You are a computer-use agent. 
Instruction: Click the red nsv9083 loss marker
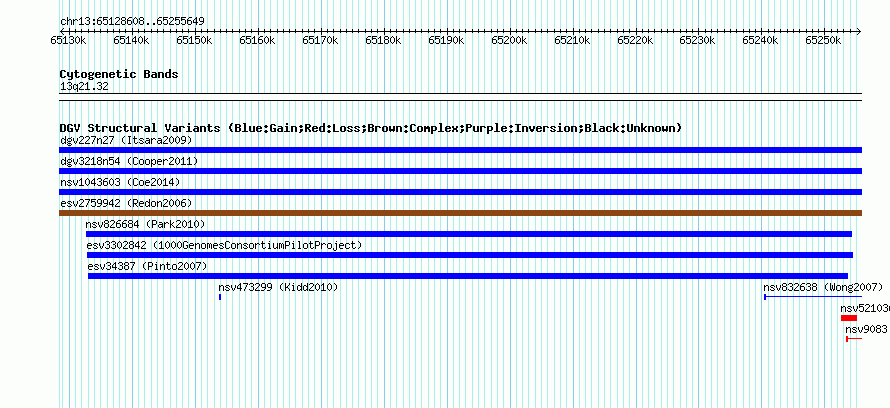854,339
